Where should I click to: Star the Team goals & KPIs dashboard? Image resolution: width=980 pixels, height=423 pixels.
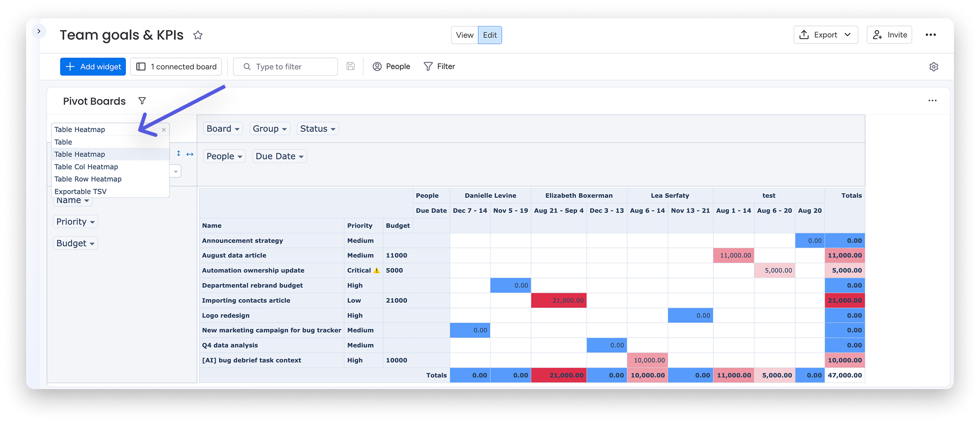coord(197,35)
